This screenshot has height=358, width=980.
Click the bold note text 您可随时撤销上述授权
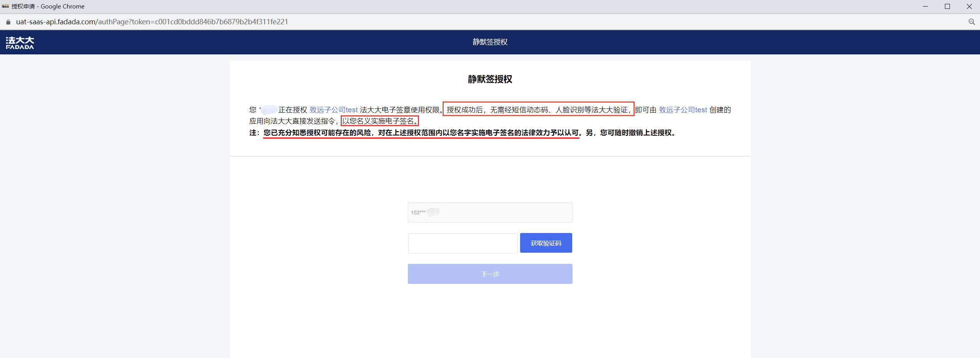pos(635,133)
